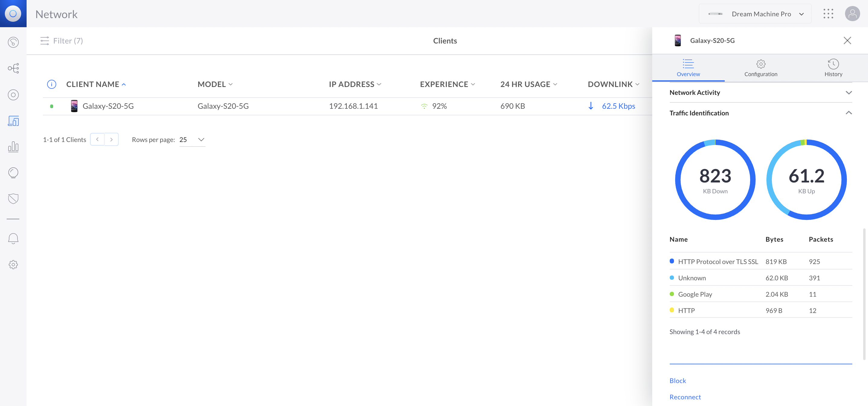Click the downlink arrow icon

[x=591, y=106]
